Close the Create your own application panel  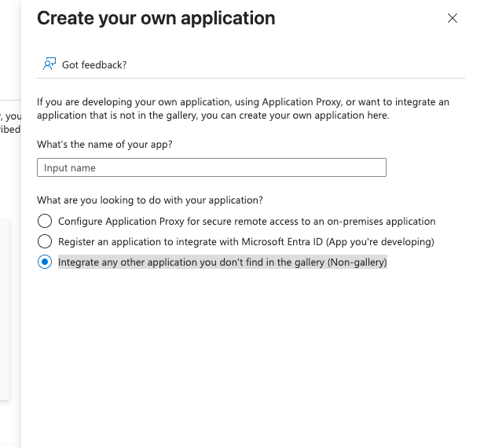click(452, 18)
